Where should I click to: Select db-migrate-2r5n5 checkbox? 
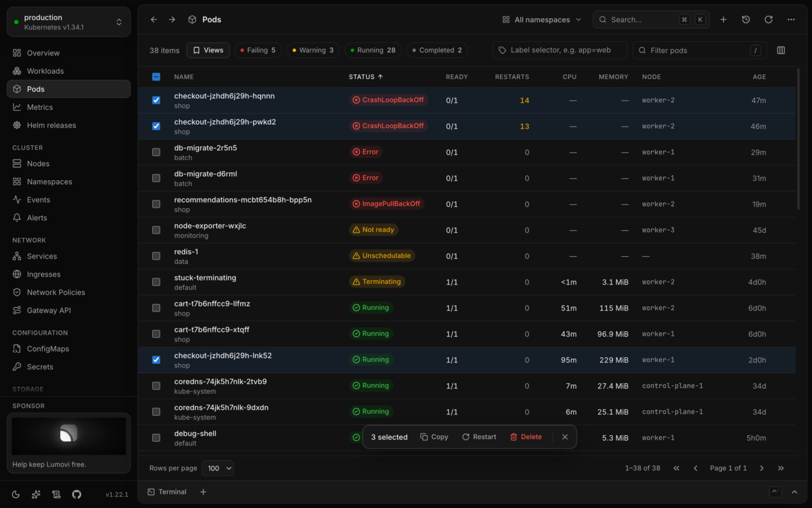click(156, 152)
